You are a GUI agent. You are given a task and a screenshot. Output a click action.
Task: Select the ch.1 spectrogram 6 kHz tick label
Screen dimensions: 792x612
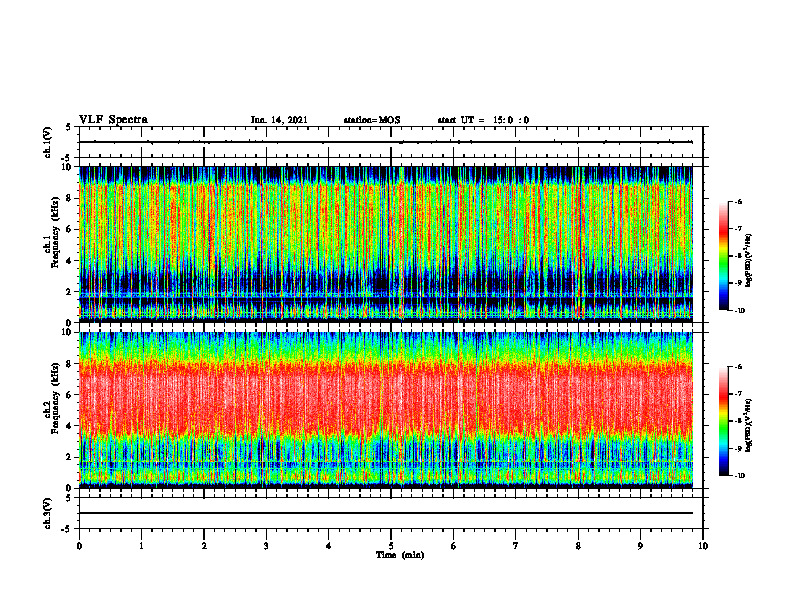coord(70,229)
